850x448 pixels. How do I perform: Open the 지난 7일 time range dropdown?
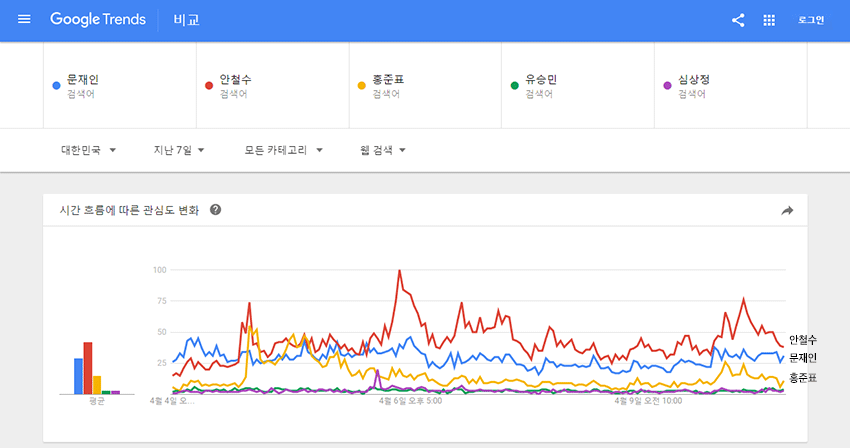pos(179,151)
